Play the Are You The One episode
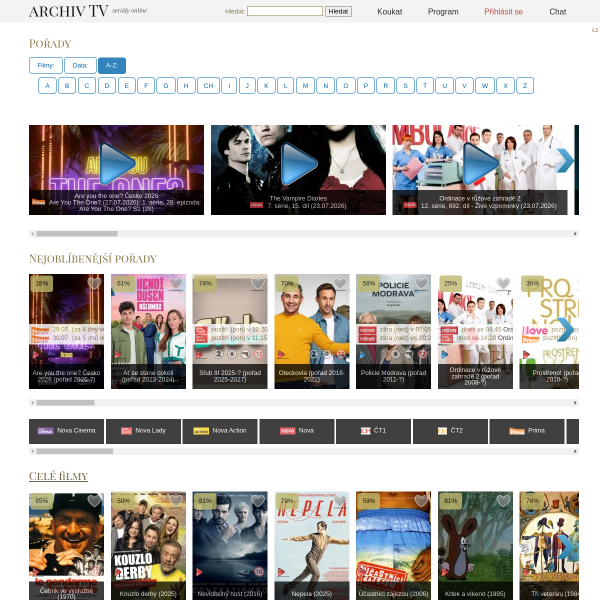This screenshot has height=600, width=600. [x=117, y=164]
